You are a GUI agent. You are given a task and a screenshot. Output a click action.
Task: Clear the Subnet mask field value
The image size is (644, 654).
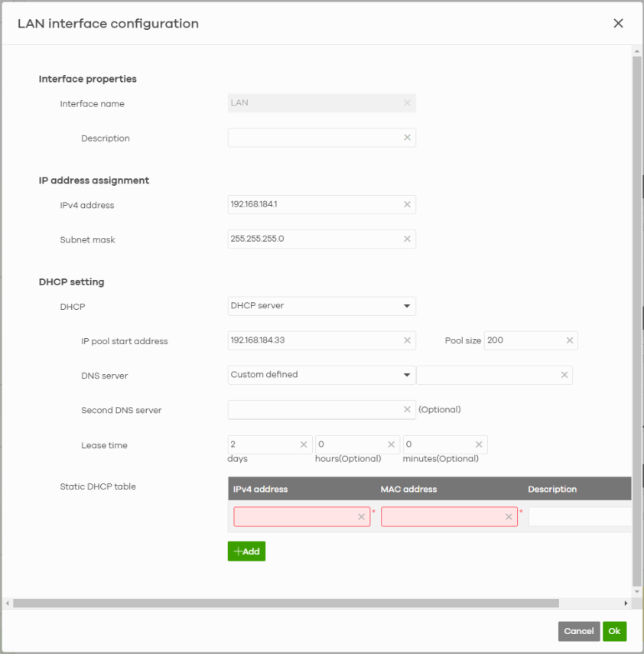pyautogui.click(x=407, y=239)
